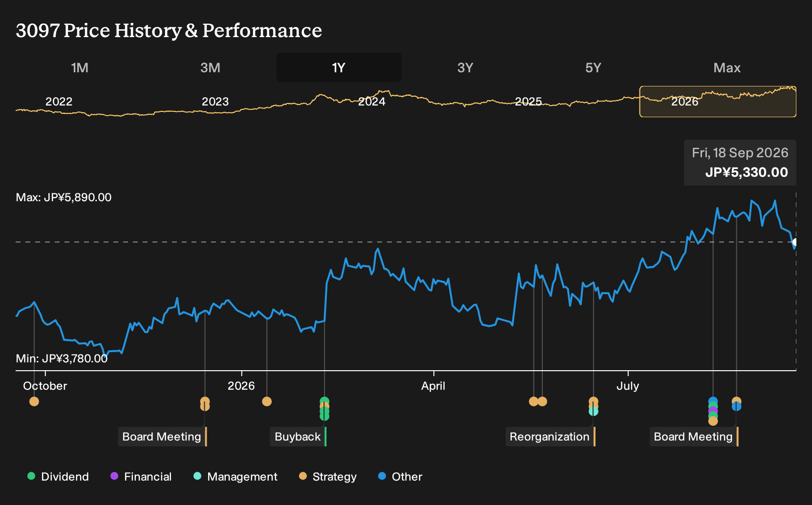812x505 pixels.
Task: Open Board Meeting label near 2026
Action: click(x=162, y=437)
